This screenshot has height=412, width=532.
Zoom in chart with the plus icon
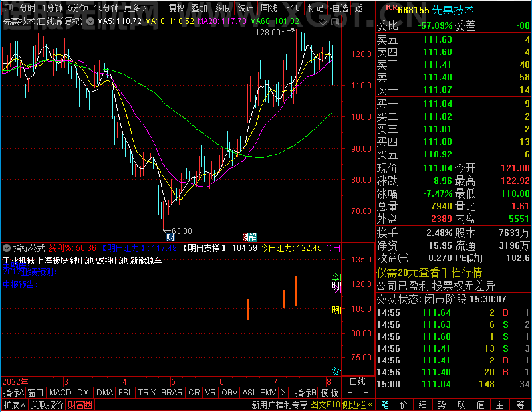(x=350, y=393)
